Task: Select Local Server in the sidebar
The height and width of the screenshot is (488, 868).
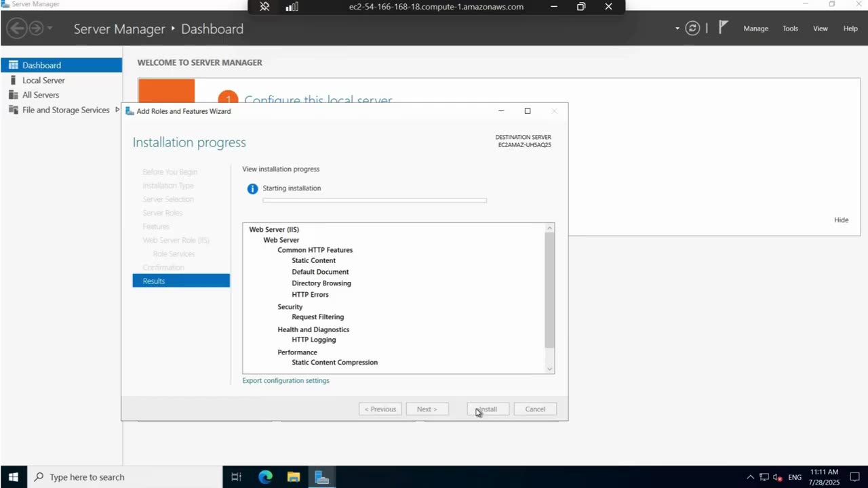Action: tap(61, 80)
